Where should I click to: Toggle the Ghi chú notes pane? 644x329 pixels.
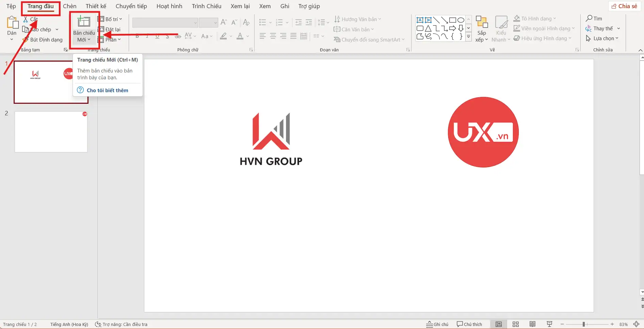tap(437, 324)
